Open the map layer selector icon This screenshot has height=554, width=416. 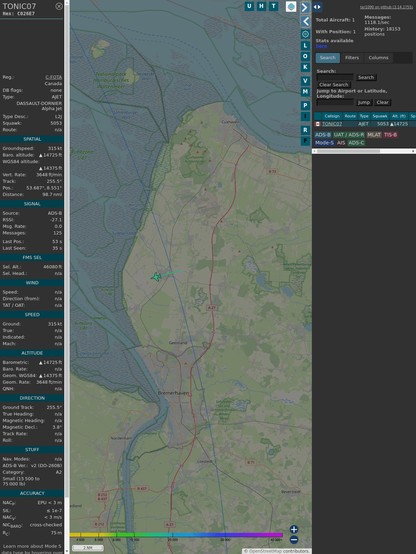pyautogui.click(x=291, y=6)
